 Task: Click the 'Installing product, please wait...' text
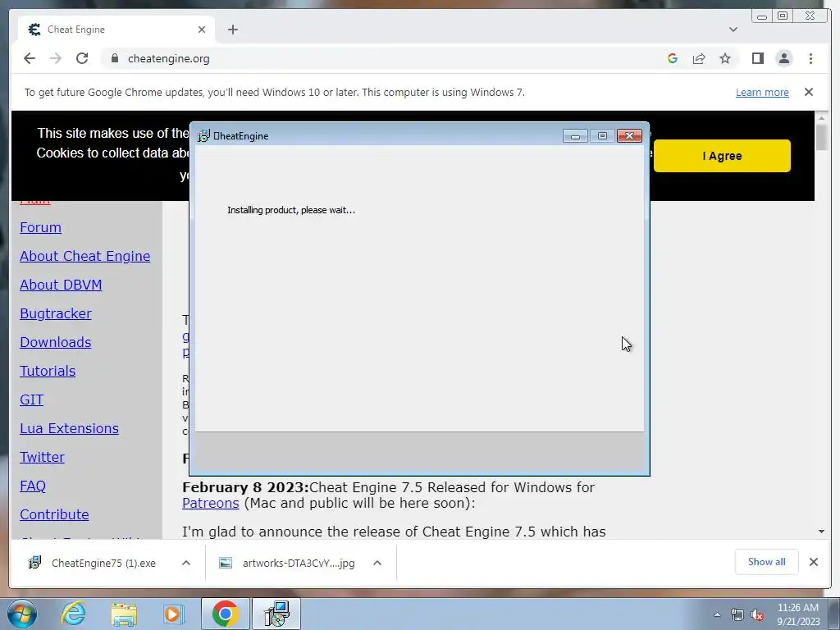point(291,210)
